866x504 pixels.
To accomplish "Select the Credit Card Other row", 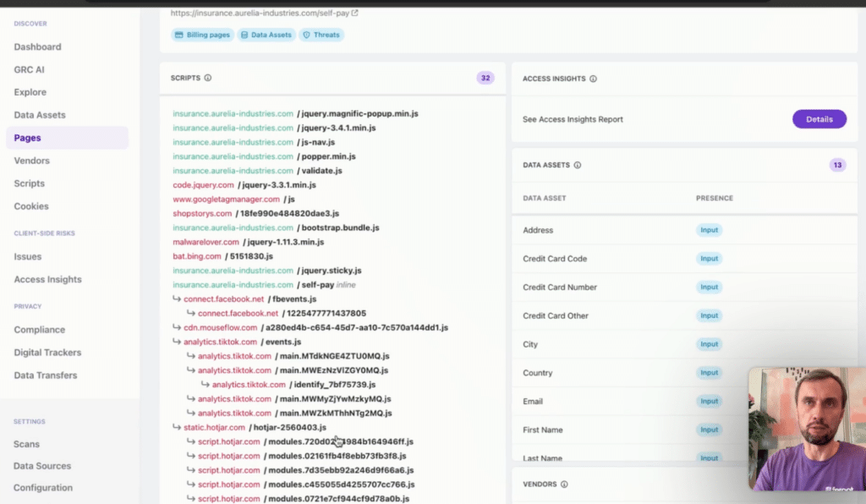I will pos(684,315).
